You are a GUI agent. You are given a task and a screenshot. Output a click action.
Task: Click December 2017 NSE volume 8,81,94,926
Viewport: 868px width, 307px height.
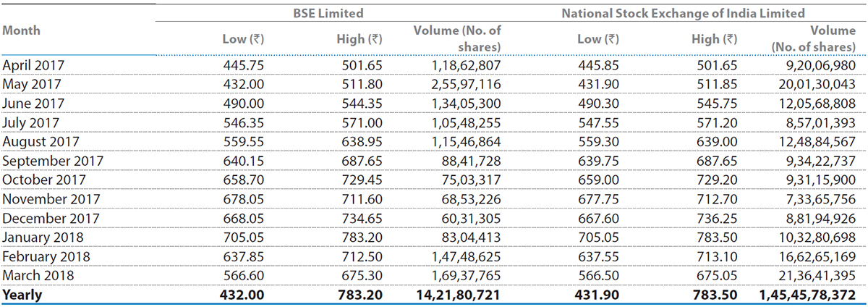821,218
